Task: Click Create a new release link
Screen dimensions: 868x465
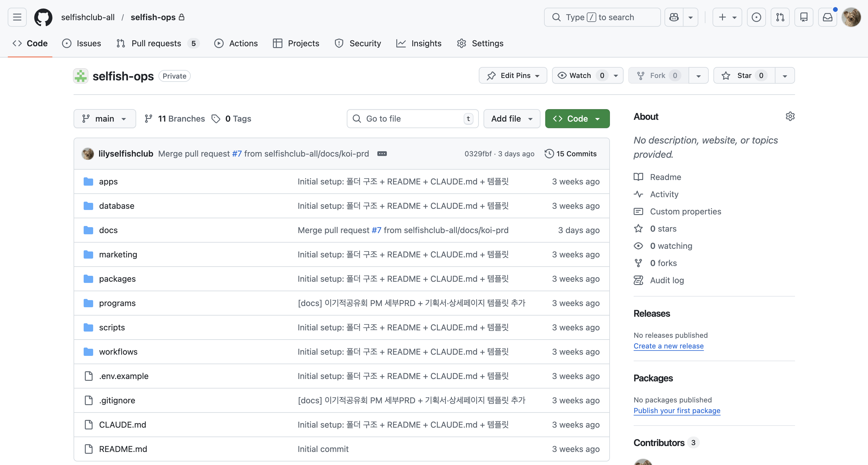Action: [668, 346]
